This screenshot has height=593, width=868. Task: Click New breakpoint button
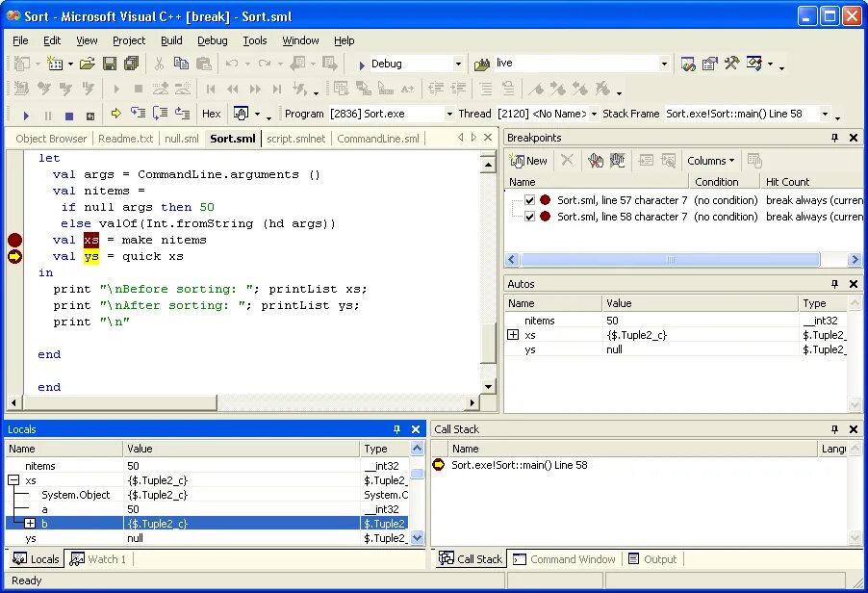[x=528, y=161]
